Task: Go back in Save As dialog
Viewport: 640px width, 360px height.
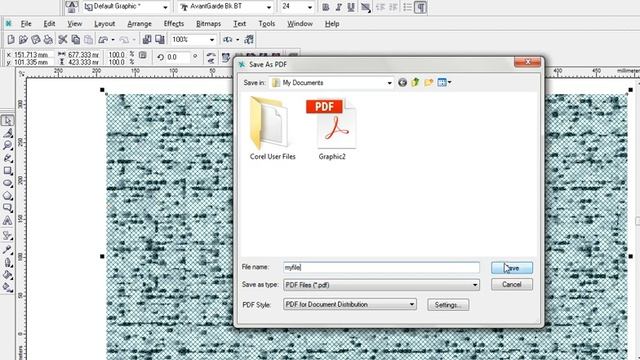Action: click(402, 83)
